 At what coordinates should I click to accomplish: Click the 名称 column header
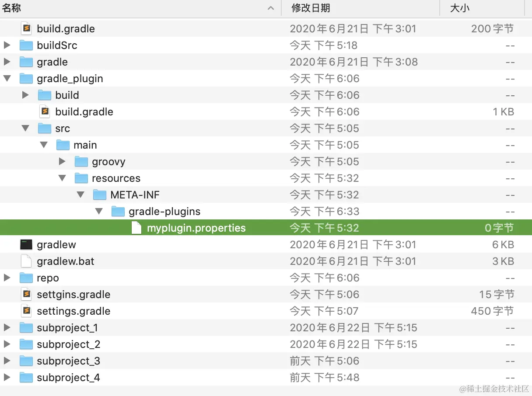coord(12,8)
